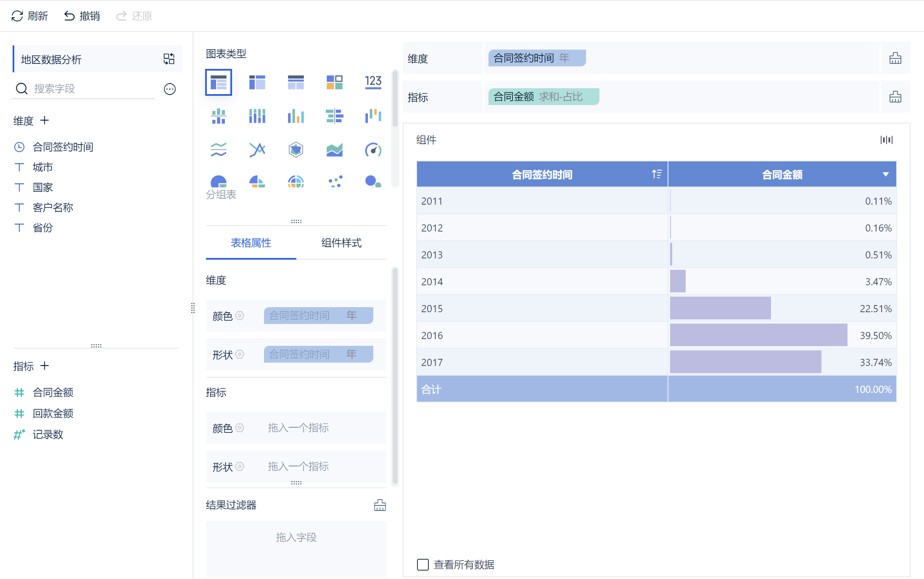Clear the indicator field with the eraser icon

pyautogui.click(x=895, y=97)
